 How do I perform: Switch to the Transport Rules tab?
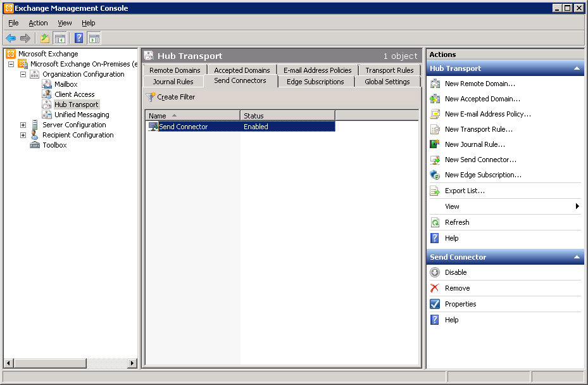(x=389, y=70)
